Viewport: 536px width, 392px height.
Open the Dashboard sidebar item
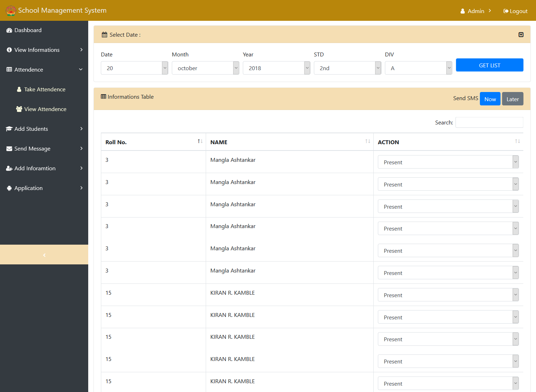tap(44, 30)
